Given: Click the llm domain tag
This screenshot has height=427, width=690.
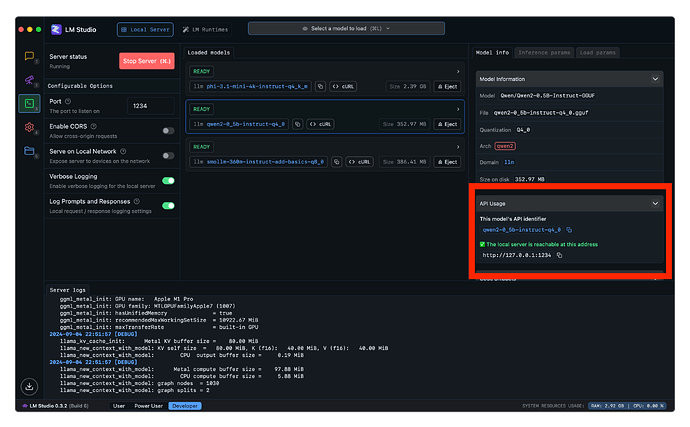Looking at the screenshot, I should point(509,162).
